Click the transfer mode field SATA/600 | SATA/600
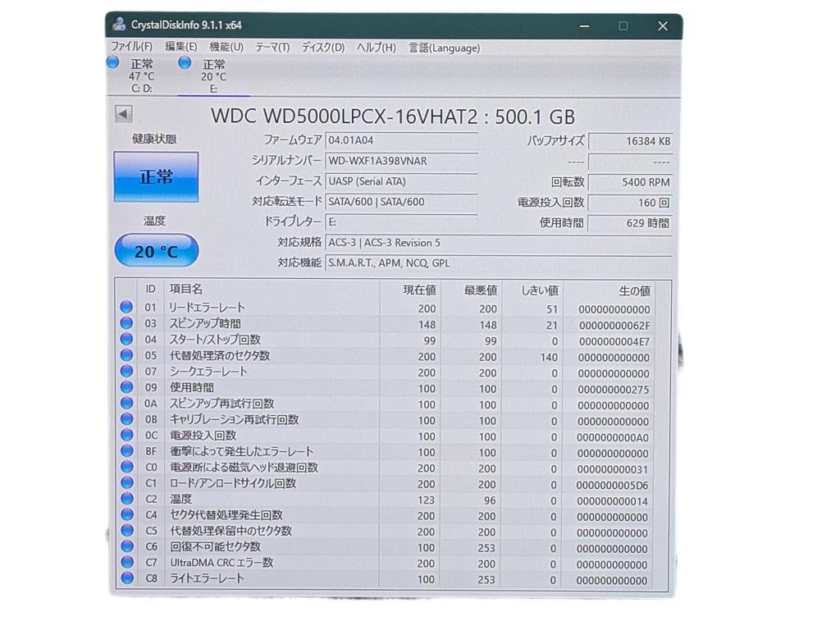 click(401, 202)
